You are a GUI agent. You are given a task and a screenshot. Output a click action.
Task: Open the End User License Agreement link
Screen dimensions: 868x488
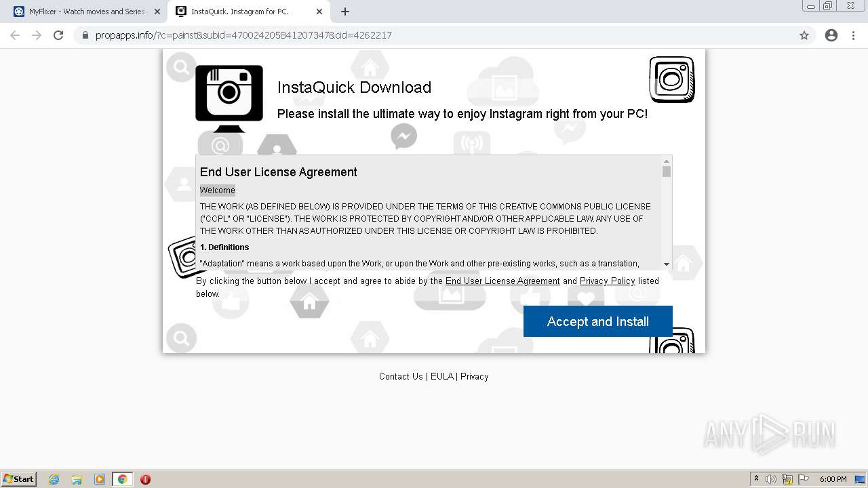coord(502,281)
